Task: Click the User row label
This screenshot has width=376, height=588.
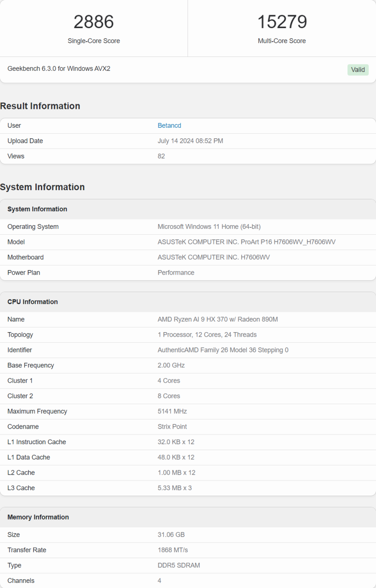Action: [x=14, y=125]
